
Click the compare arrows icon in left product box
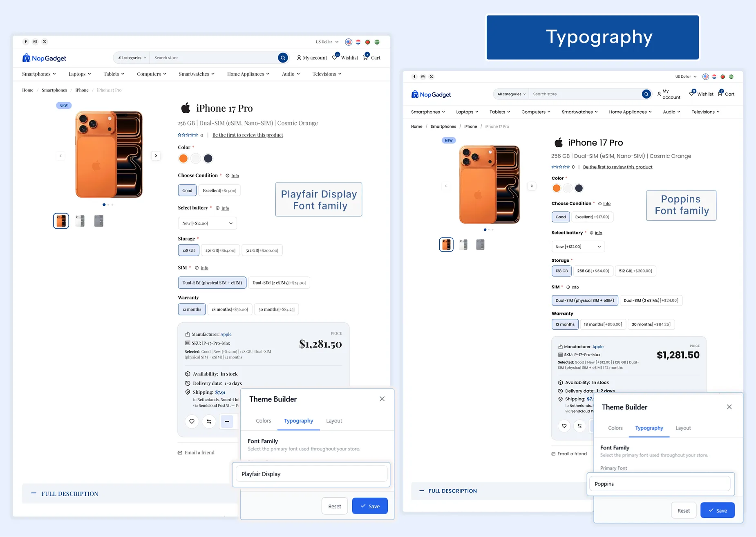coord(209,421)
